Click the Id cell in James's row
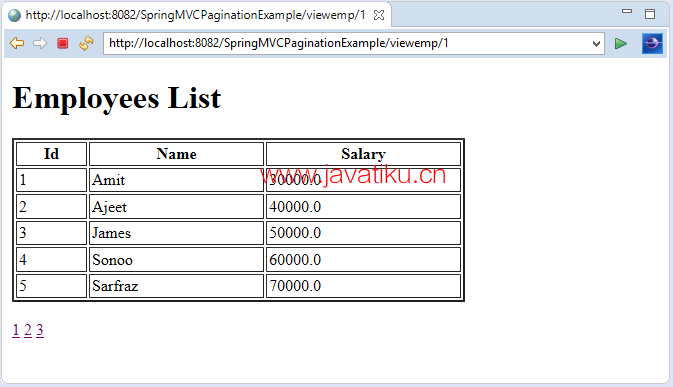 52,233
